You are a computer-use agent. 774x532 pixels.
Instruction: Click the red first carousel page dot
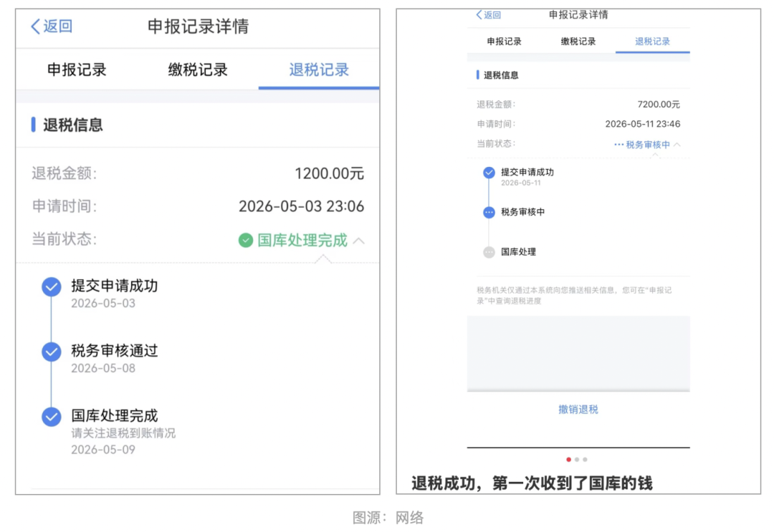[568, 460]
